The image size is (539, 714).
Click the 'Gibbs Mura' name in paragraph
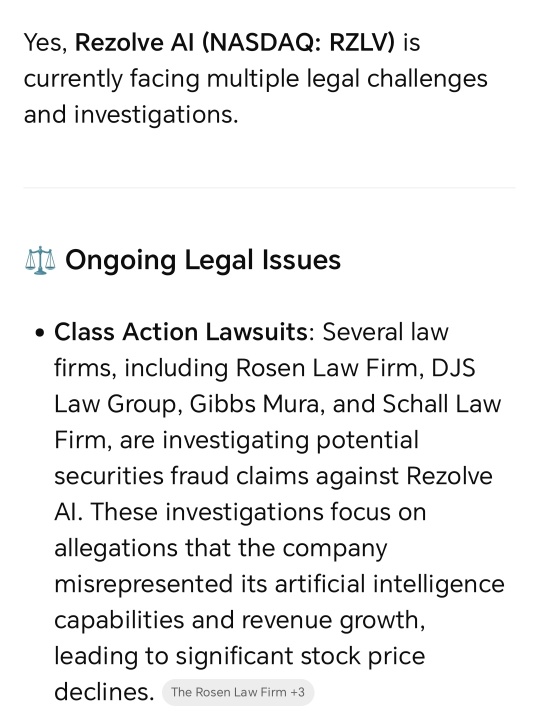[254, 404]
